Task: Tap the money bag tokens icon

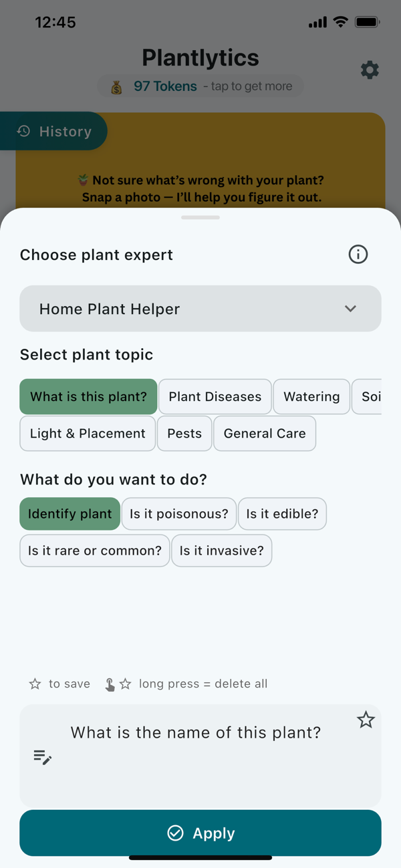Action: pos(116,87)
